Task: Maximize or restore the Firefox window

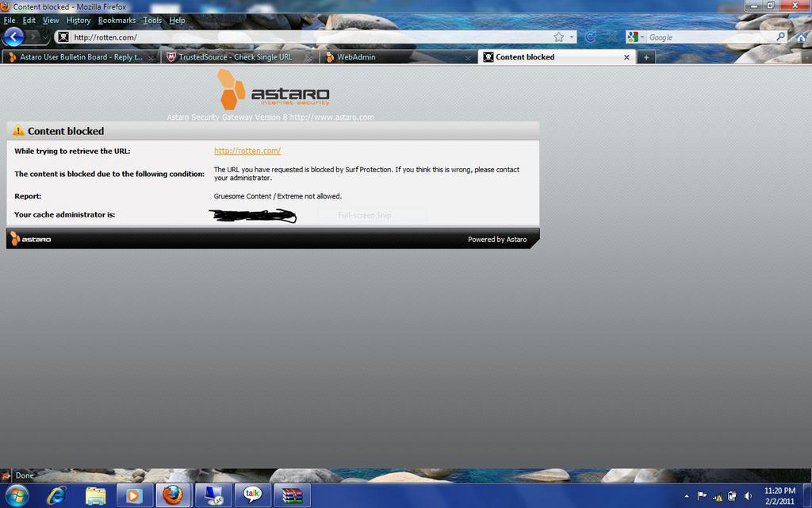Action: pos(770,6)
